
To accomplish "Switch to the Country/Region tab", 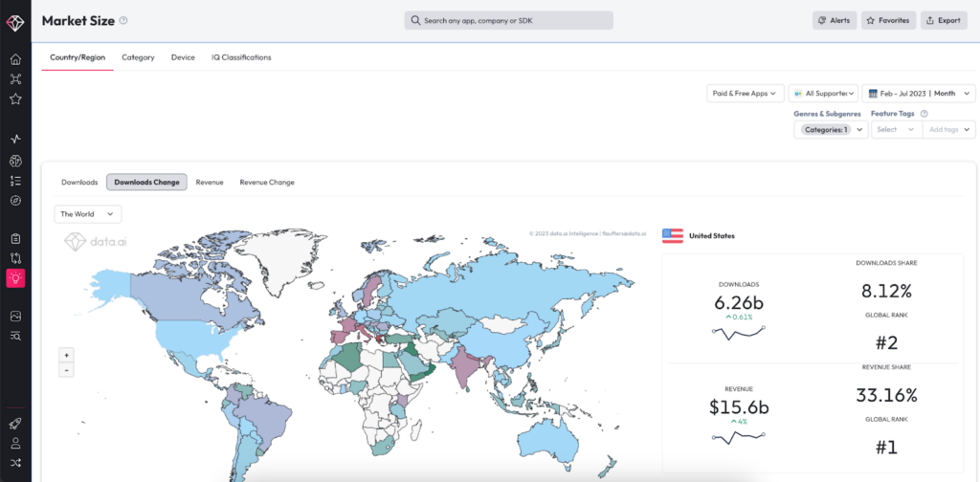I will [78, 57].
